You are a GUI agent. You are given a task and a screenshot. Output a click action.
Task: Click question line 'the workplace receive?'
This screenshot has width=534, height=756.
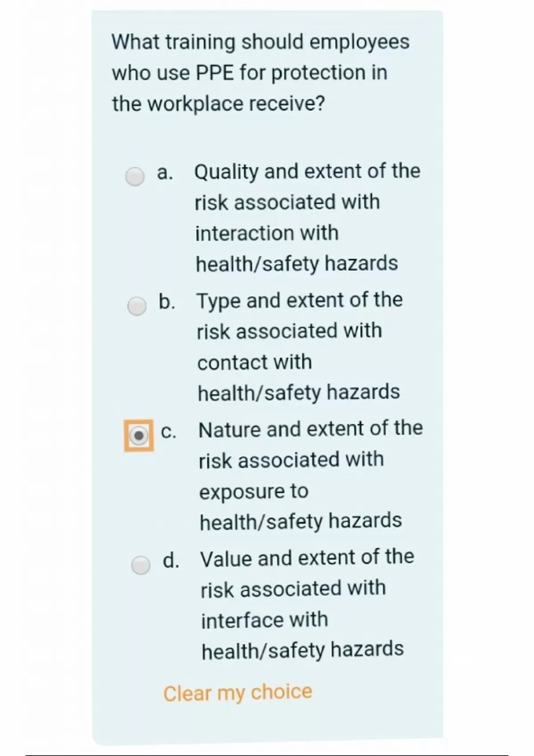(x=218, y=104)
